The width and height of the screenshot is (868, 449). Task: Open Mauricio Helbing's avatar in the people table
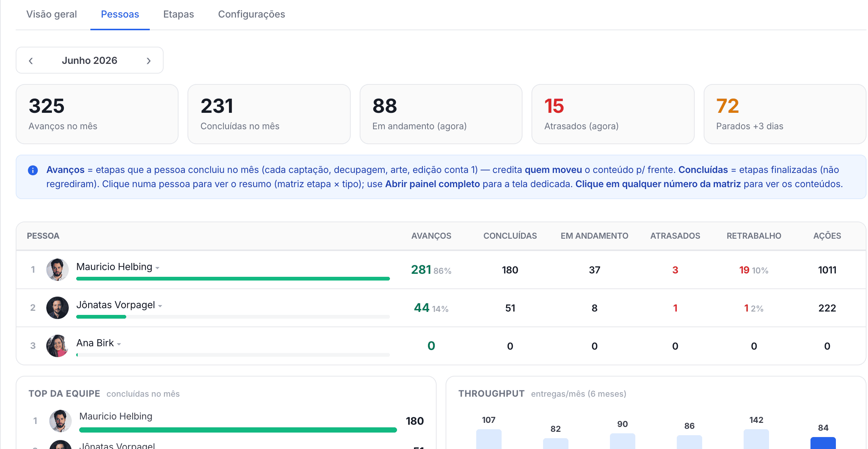coord(58,270)
